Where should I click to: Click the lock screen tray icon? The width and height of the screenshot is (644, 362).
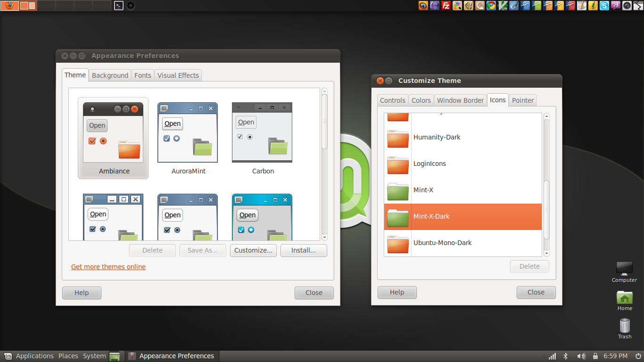pyautogui.click(x=595, y=356)
